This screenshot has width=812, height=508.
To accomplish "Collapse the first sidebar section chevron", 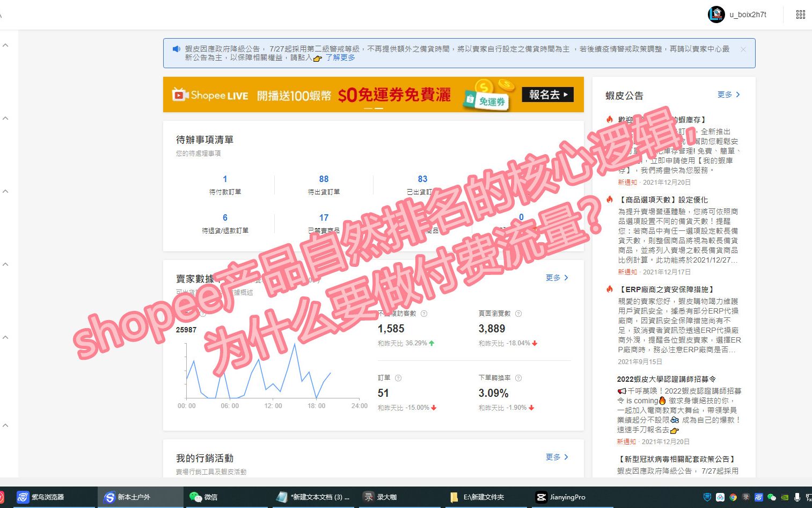I will 5,45.
